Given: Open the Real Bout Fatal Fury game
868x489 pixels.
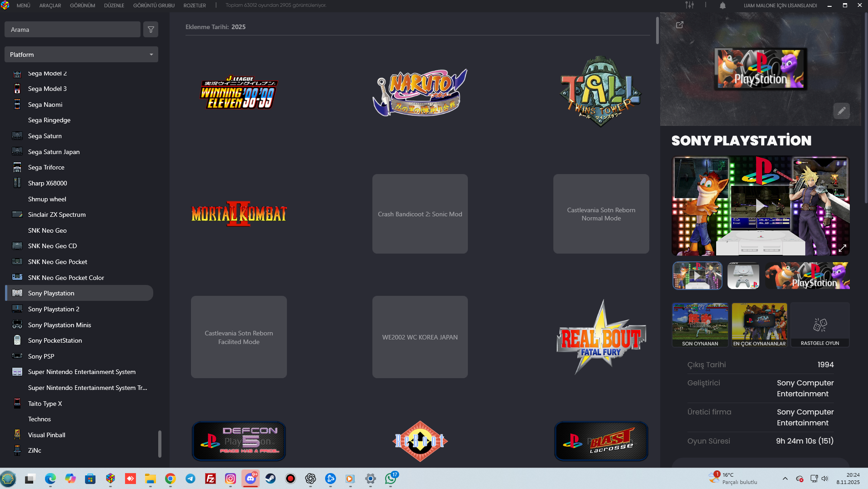Looking at the screenshot, I should [601, 337].
